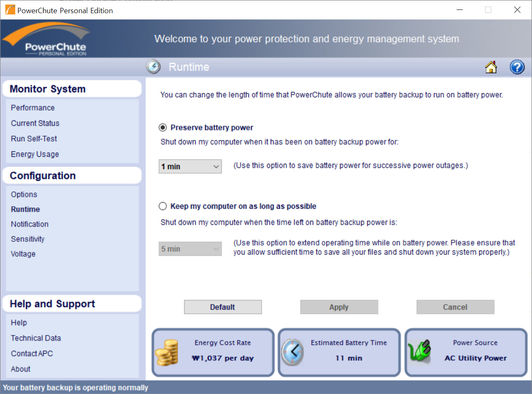Click the Estimated Battery Time clock icon

pyautogui.click(x=293, y=352)
